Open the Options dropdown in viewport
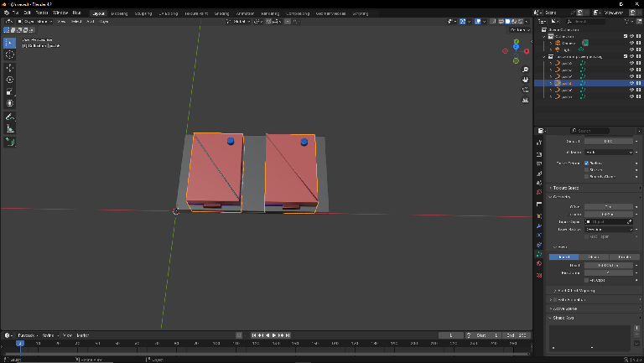This screenshot has height=363, width=644. point(520,30)
